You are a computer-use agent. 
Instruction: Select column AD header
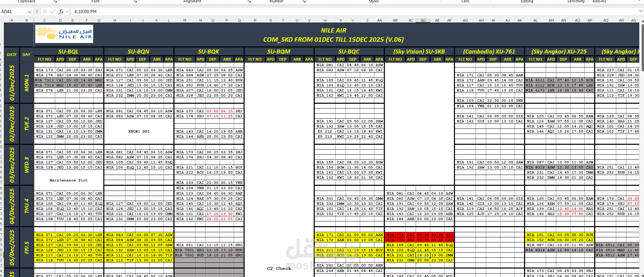click(x=423, y=20)
